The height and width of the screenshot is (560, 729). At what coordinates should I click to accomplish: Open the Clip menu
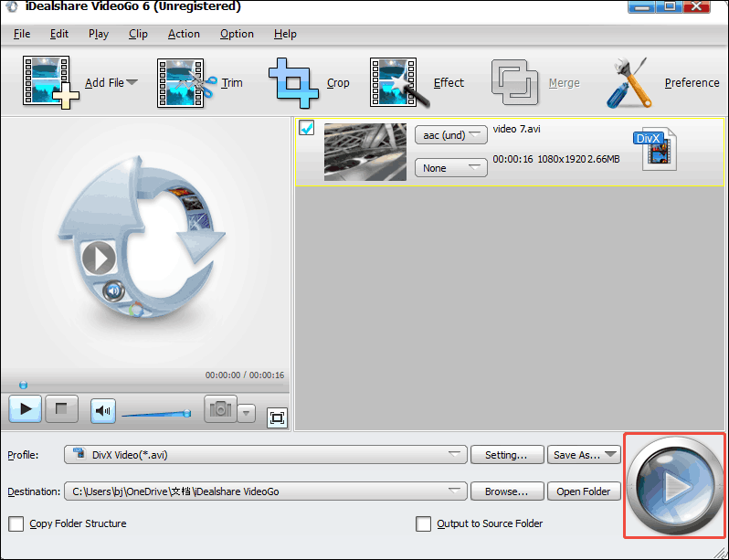coord(138,34)
